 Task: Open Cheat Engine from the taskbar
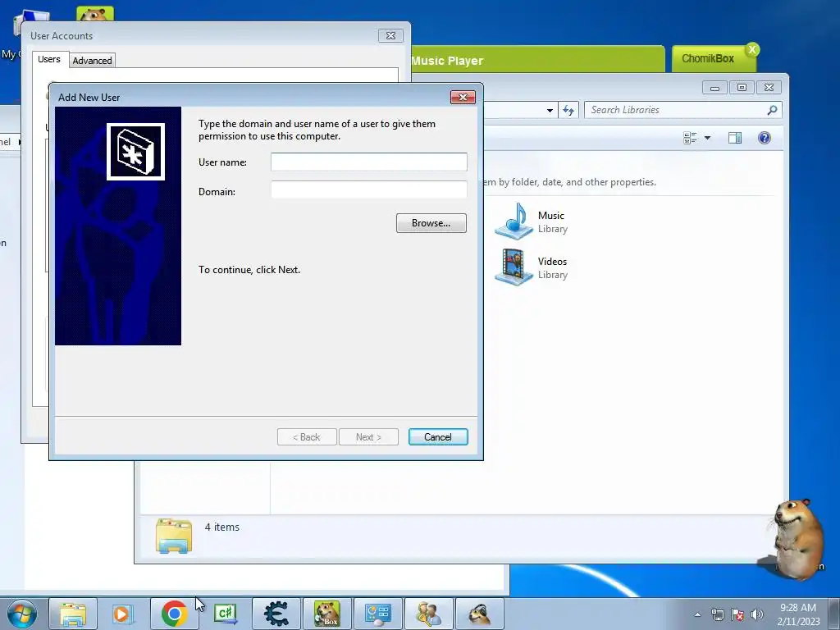click(276, 614)
